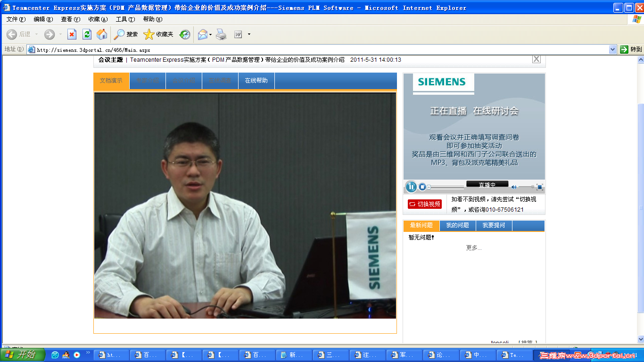Viewport: 644px width, 362px height.
Task: Open Back button history dropdown arrow
Action: 36,34
